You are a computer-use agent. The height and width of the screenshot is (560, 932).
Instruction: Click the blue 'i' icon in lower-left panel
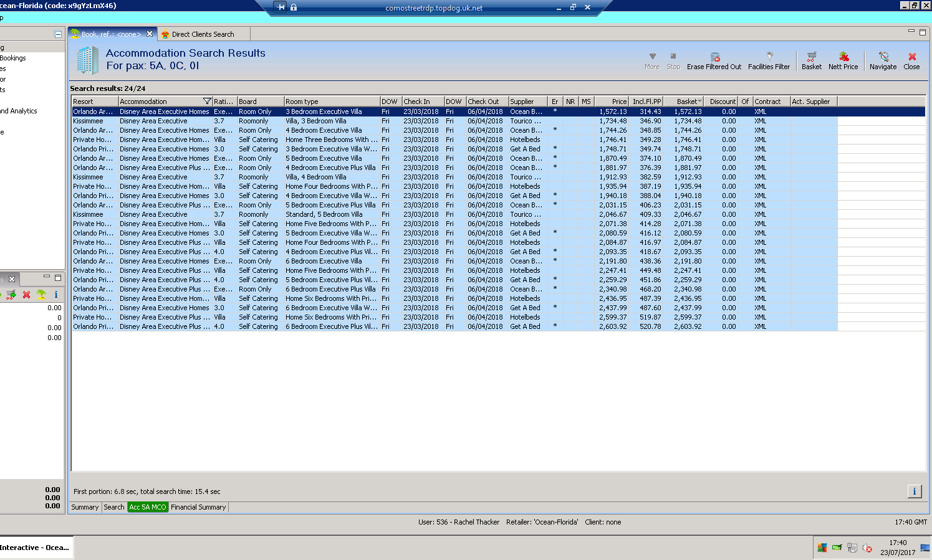[56, 295]
